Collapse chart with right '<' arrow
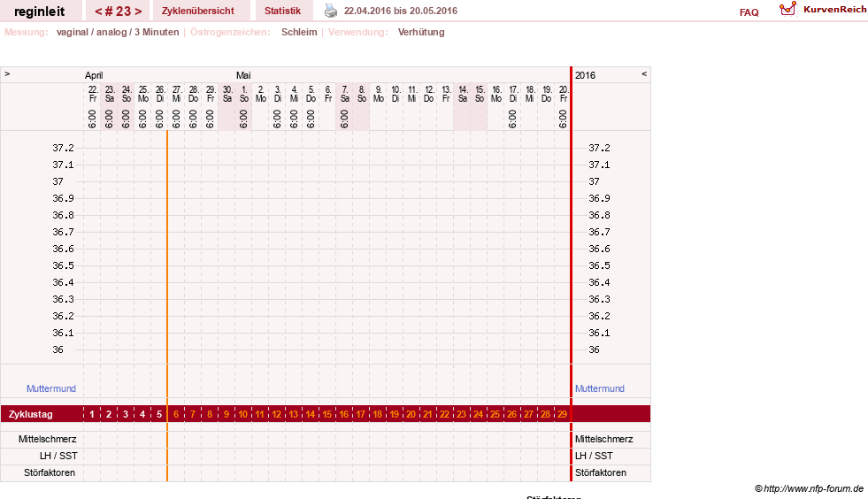The image size is (868, 499). click(x=644, y=73)
